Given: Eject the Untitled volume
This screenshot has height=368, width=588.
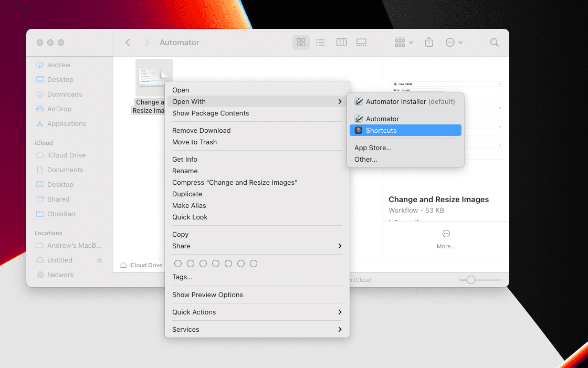Looking at the screenshot, I should [x=100, y=260].
